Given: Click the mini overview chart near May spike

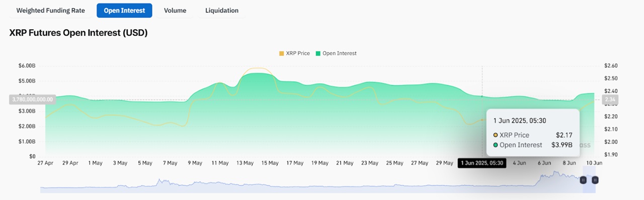Looking at the screenshot, I should coord(160,182).
